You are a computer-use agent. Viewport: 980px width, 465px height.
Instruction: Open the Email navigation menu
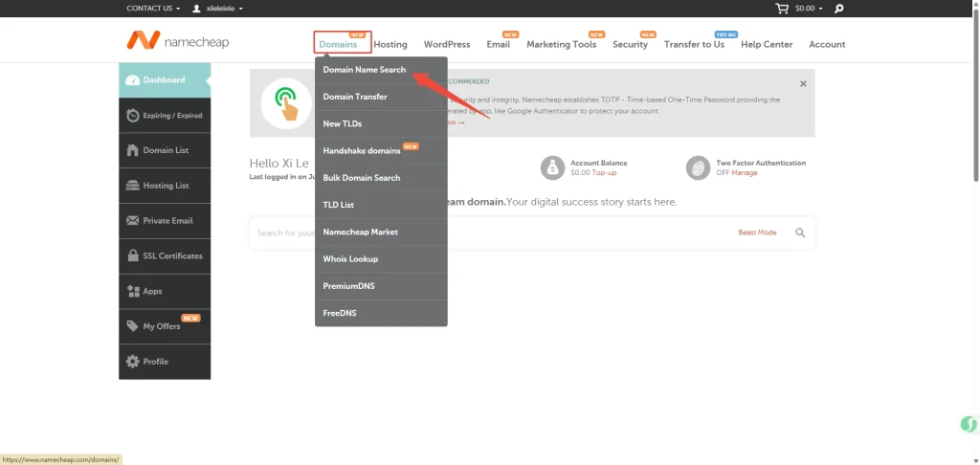tap(498, 44)
